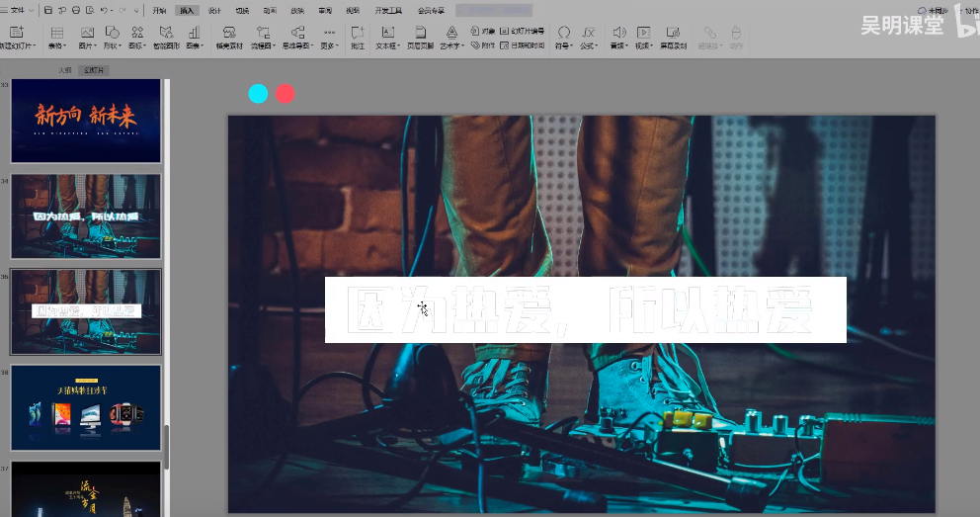Click the output-as-PDF icon beside Save

(x=62, y=11)
